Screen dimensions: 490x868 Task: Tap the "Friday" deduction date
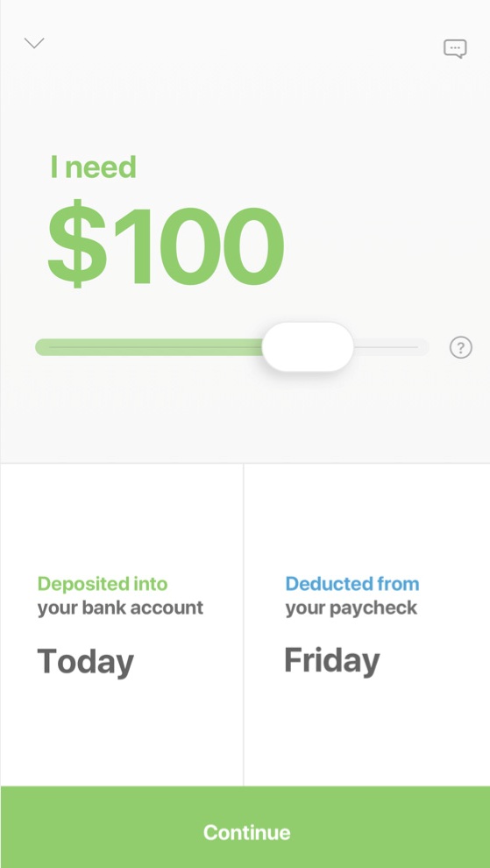(x=332, y=660)
